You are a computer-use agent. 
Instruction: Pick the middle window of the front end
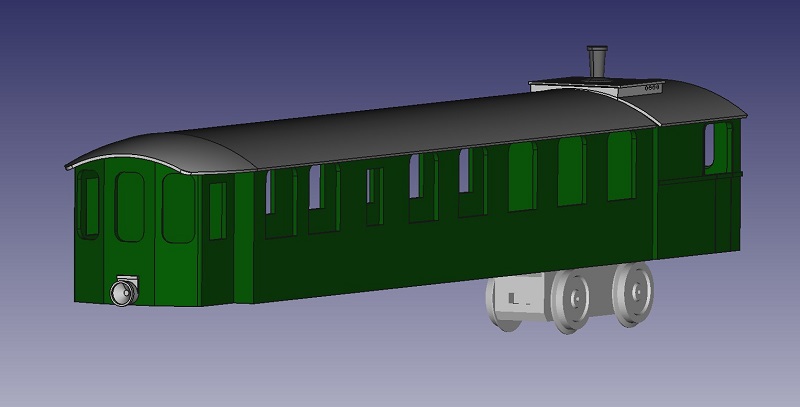130,207
